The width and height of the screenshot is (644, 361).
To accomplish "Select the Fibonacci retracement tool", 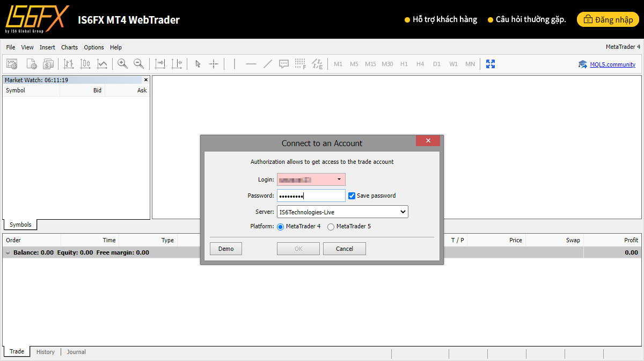I will point(301,64).
